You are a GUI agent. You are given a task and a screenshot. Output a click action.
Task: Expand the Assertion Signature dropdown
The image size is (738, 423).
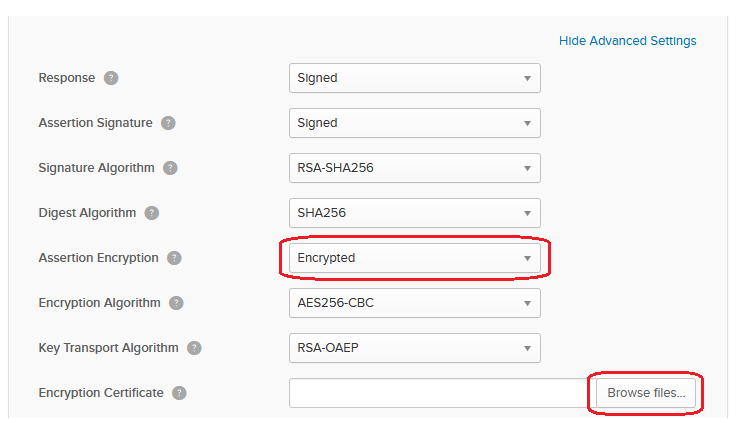(415, 123)
